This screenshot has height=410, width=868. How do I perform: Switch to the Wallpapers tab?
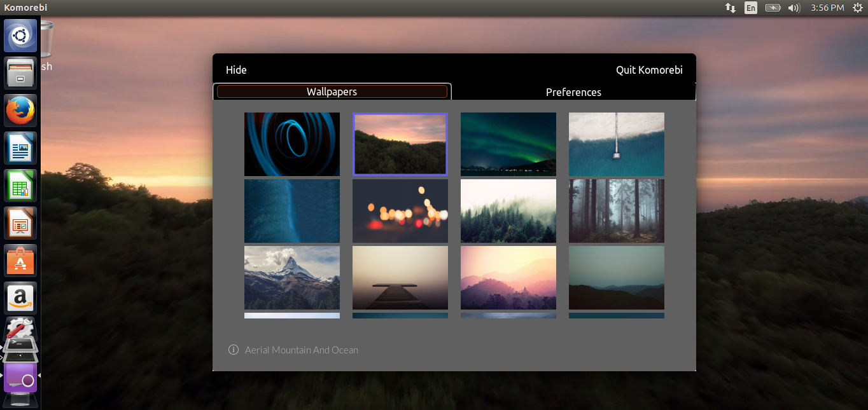pyautogui.click(x=332, y=92)
